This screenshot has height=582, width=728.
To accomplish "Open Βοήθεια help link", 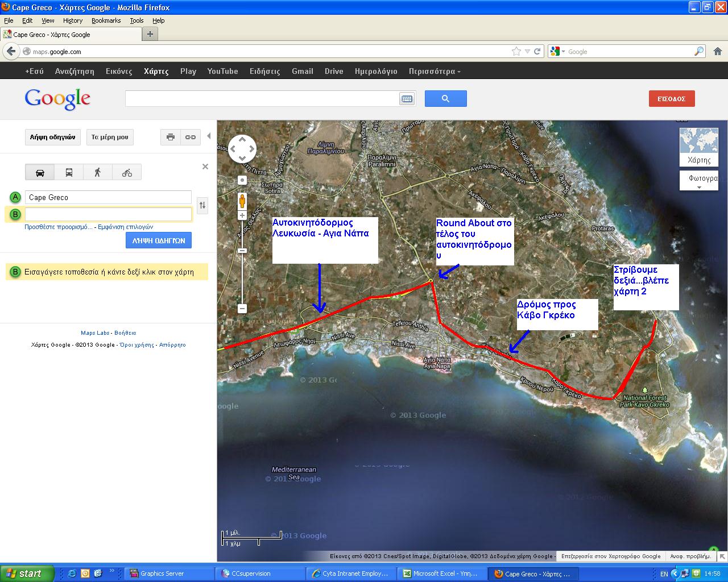I will (x=125, y=332).
